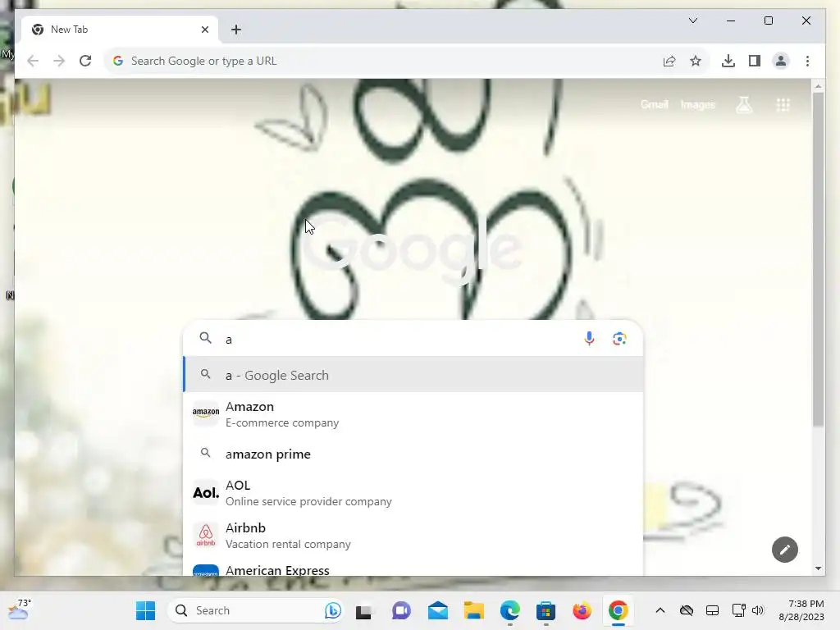Click the scrollbar down arrow
840x630 pixels.
818,568
